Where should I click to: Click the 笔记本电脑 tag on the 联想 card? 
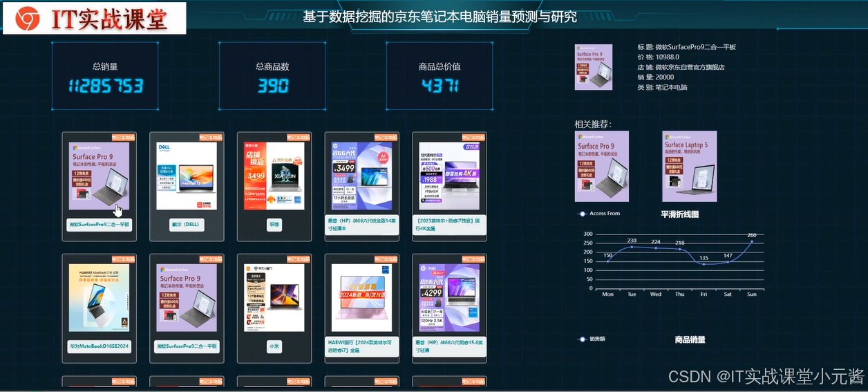[299, 138]
